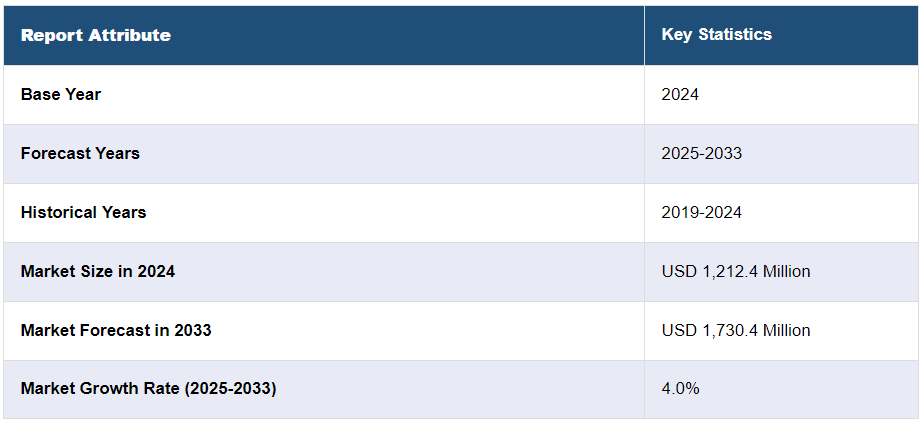924x425 pixels.
Task: Click the 2019-2024 historical years value
Action: (x=701, y=212)
